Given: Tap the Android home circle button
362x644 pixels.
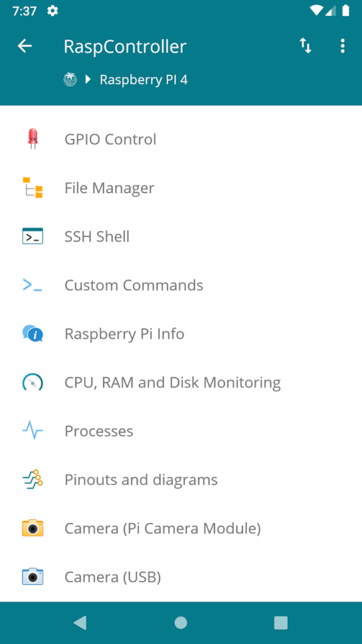Looking at the screenshot, I should (x=180, y=623).
